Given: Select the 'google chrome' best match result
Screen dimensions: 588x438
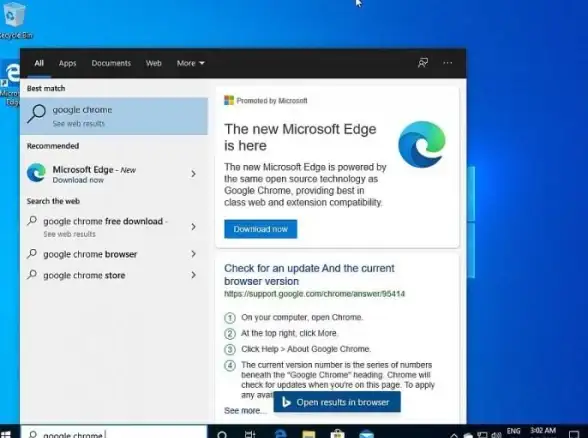Looking at the screenshot, I should [114, 116].
